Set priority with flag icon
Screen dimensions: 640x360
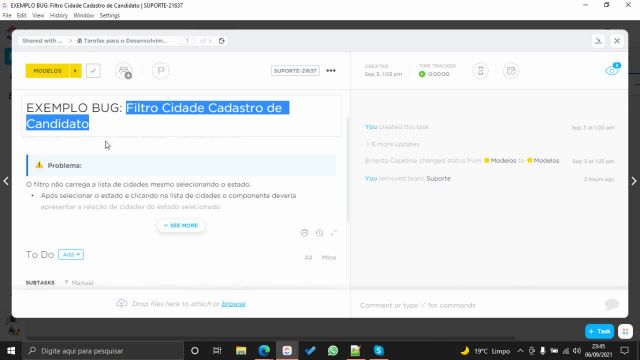tap(161, 71)
